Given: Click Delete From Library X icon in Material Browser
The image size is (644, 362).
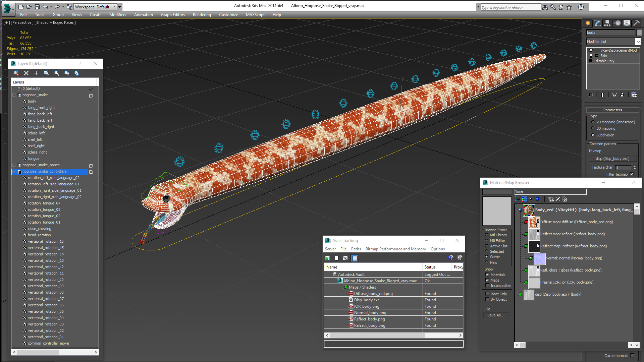Looking at the screenshot, I should coord(558,199).
